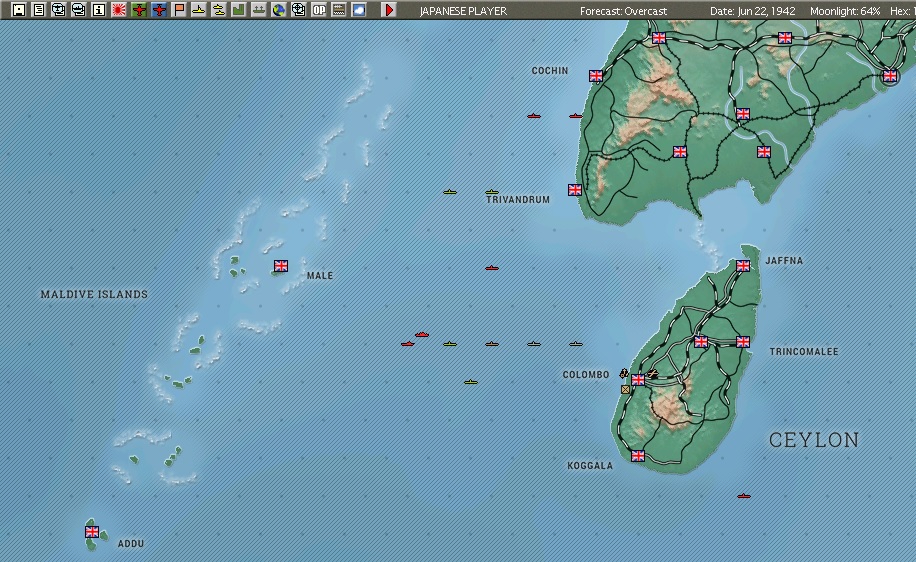Click the Date: Jun 22, 1942 text

click(752, 11)
